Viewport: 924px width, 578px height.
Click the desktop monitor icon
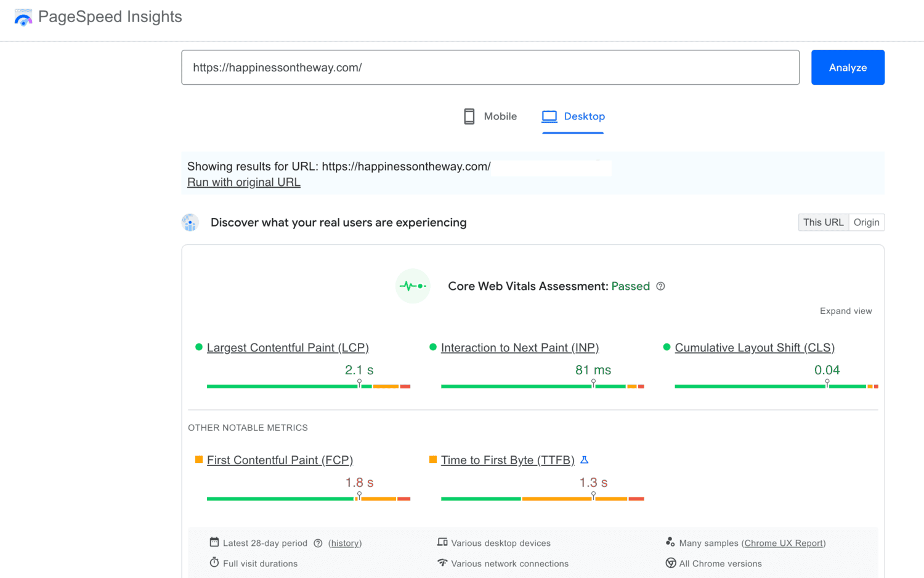[x=549, y=116]
